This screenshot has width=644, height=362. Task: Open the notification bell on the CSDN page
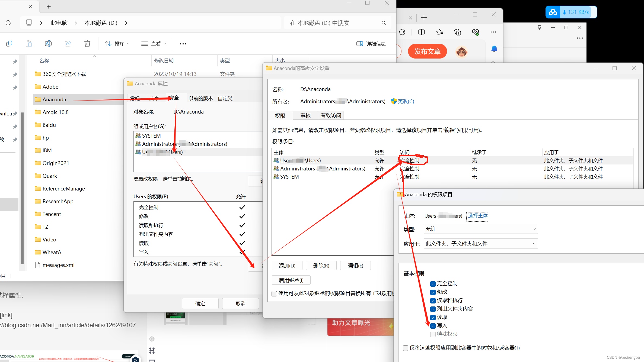[494, 49]
